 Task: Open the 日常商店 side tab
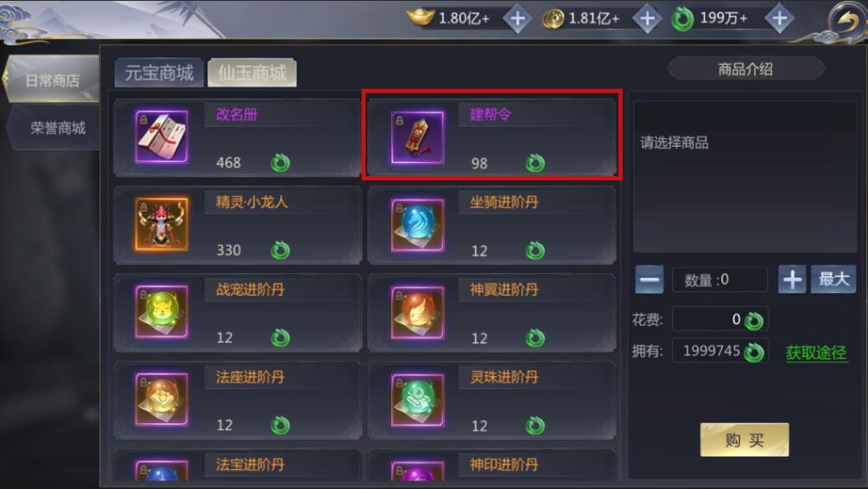[x=53, y=81]
